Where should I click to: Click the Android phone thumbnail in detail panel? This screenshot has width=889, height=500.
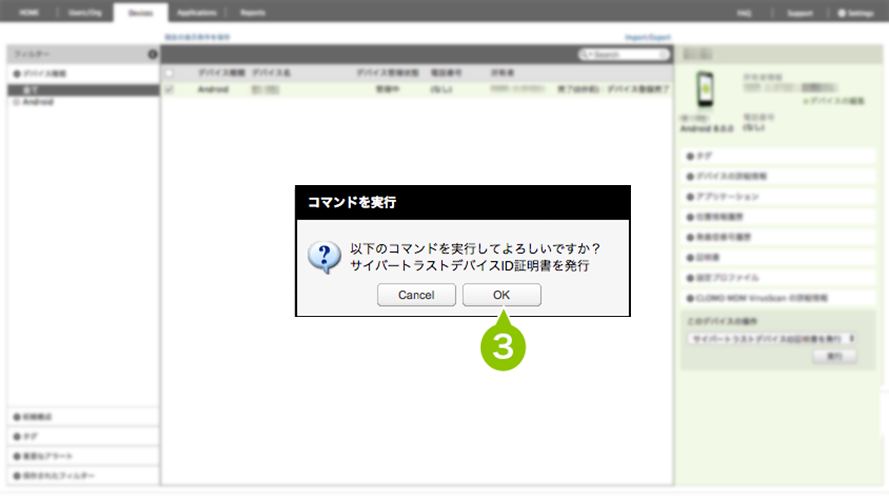[705, 89]
